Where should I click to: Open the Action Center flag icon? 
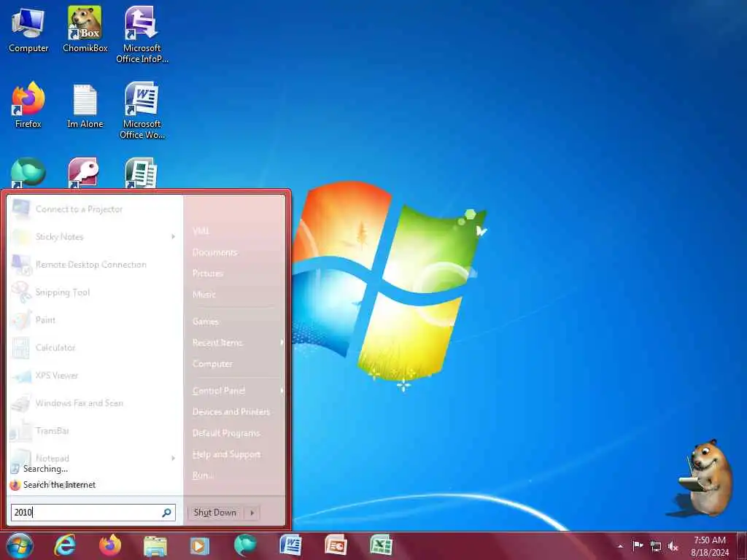638,545
